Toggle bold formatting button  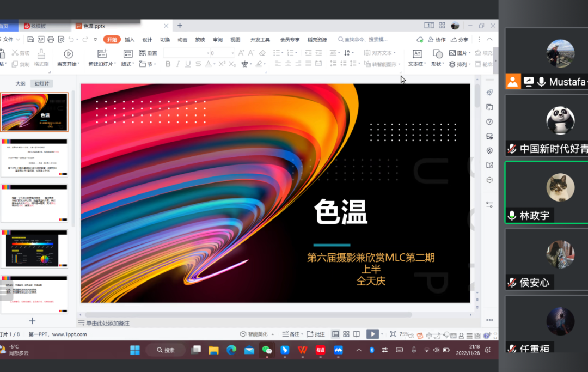[168, 64]
